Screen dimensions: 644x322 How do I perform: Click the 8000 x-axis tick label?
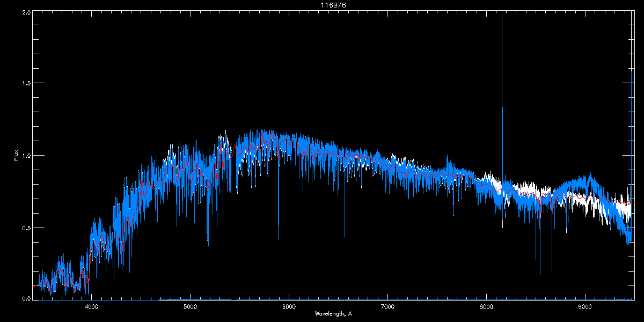[x=486, y=307]
